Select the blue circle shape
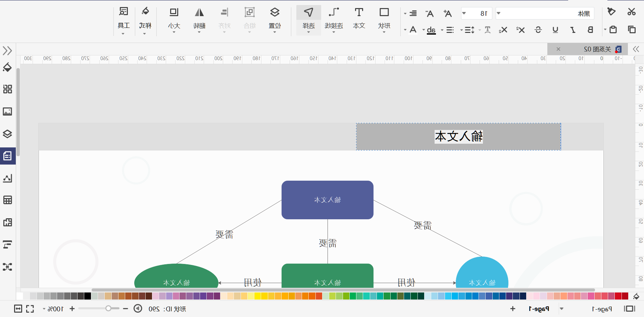 pyautogui.click(x=482, y=273)
